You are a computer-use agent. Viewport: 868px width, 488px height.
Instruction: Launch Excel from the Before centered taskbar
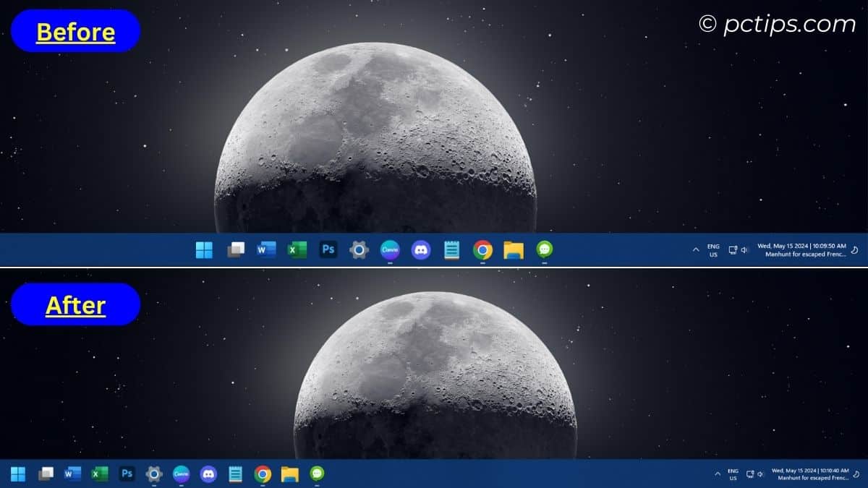(x=297, y=250)
